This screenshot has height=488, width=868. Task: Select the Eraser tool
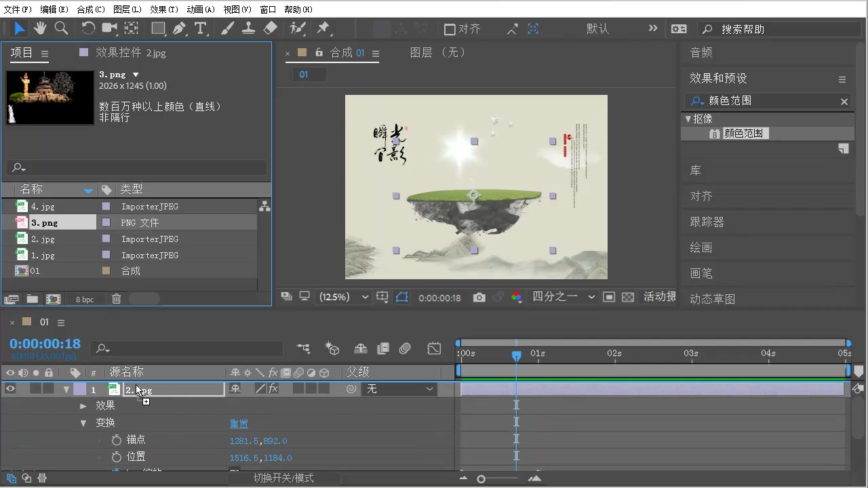tap(270, 28)
